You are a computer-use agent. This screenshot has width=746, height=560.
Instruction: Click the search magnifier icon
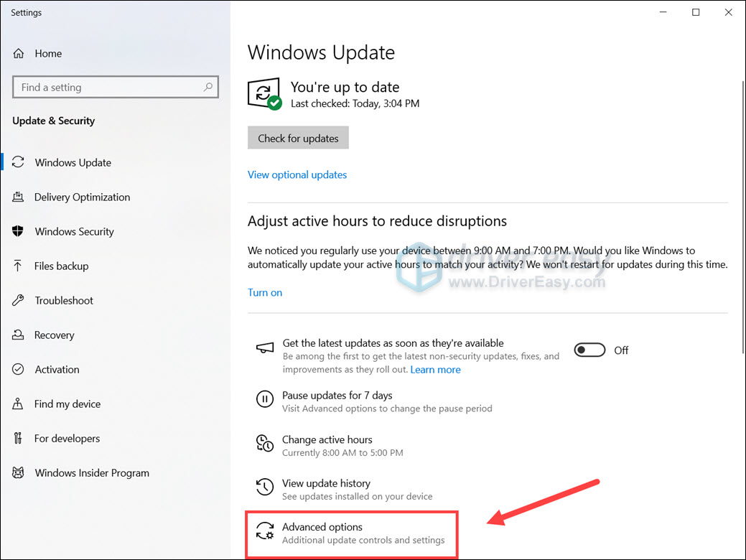pos(208,88)
